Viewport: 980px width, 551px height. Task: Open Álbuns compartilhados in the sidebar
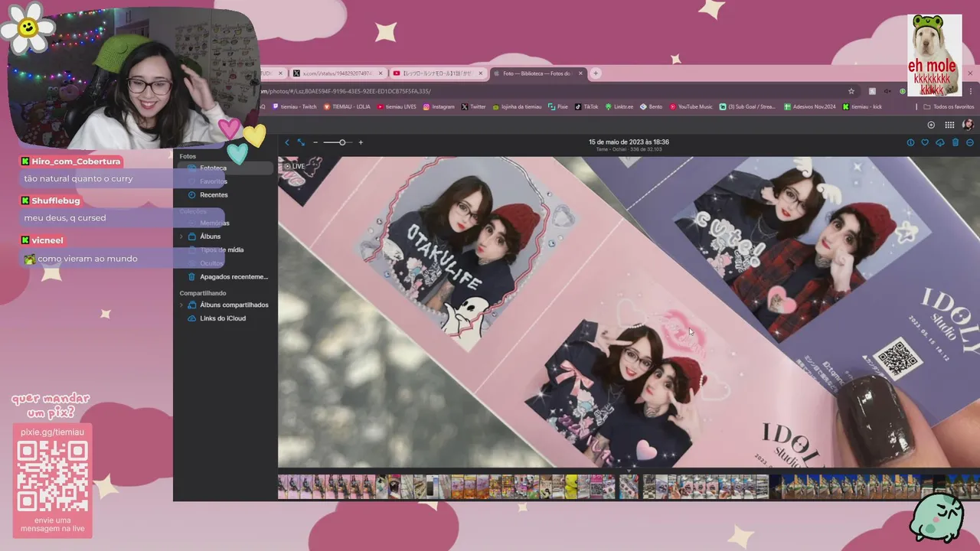point(234,305)
